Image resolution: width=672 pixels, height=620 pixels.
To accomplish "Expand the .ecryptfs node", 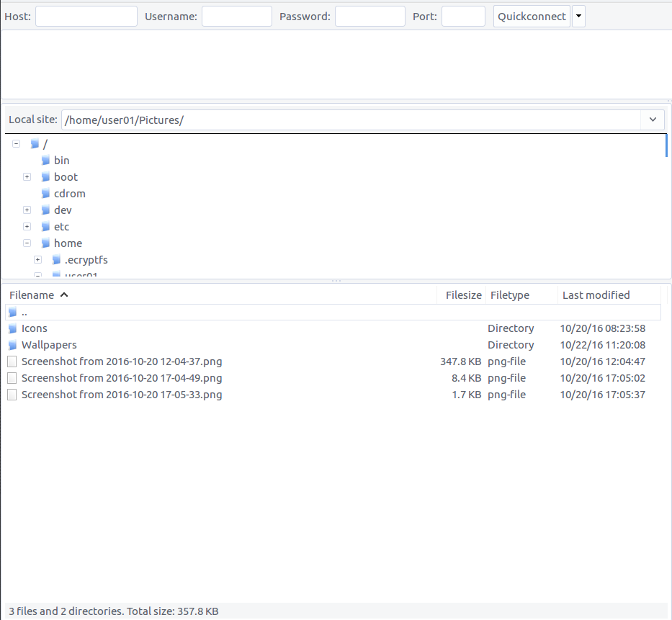I will click(37, 259).
